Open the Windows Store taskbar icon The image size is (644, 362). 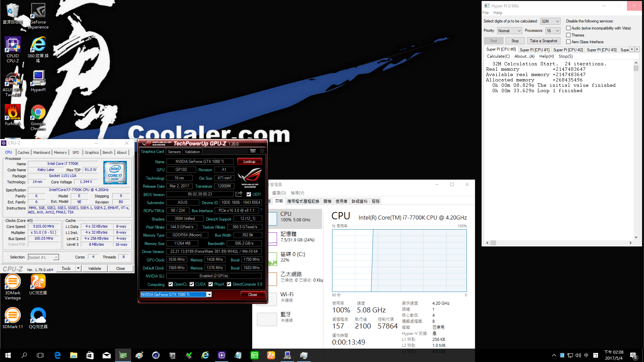pyautogui.click(x=90, y=355)
